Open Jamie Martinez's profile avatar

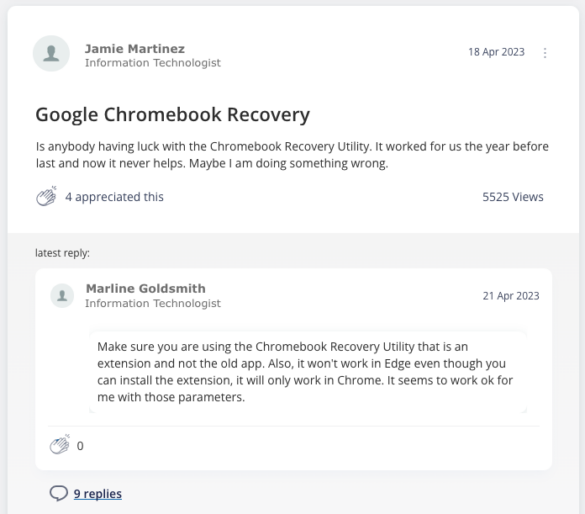(51, 53)
